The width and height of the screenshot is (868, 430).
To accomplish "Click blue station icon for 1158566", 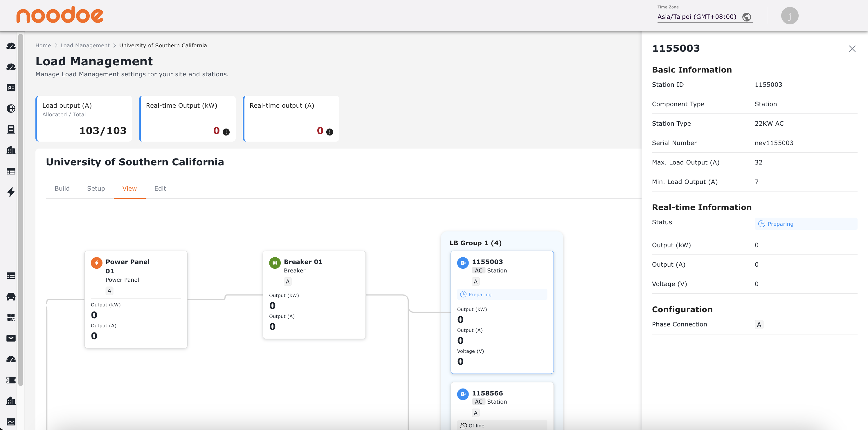I will 463,394.
